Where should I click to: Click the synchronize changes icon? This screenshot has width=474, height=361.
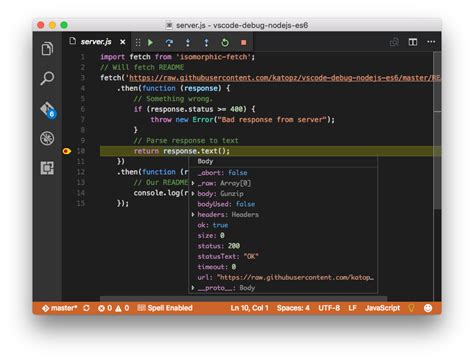click(86, 308)
